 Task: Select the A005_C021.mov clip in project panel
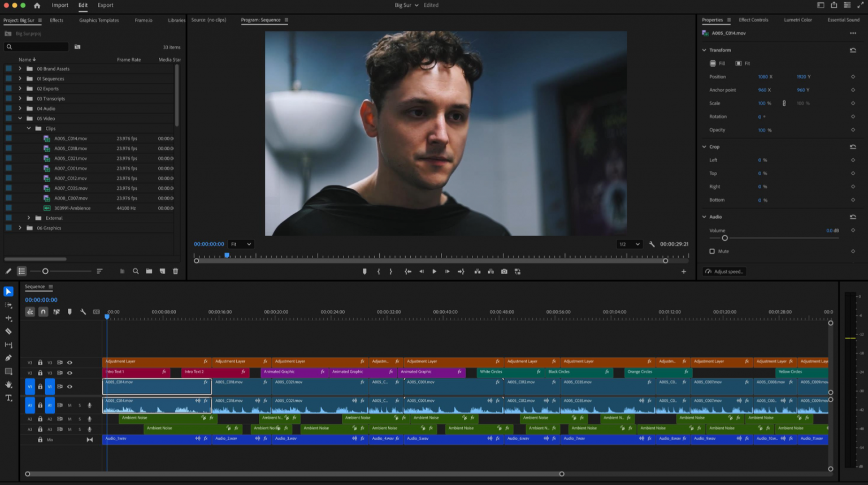point(70,158)
